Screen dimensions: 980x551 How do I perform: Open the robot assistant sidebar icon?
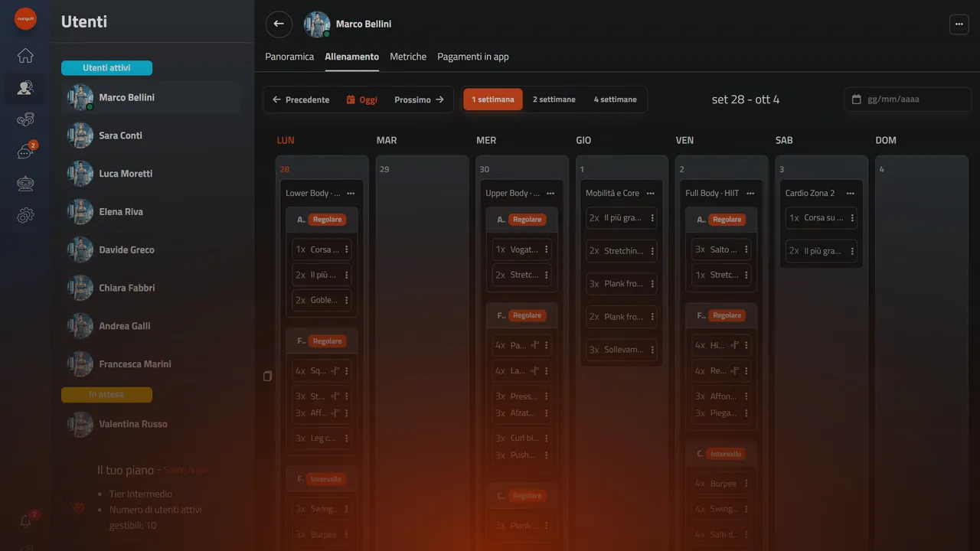(x=25, y=184)
